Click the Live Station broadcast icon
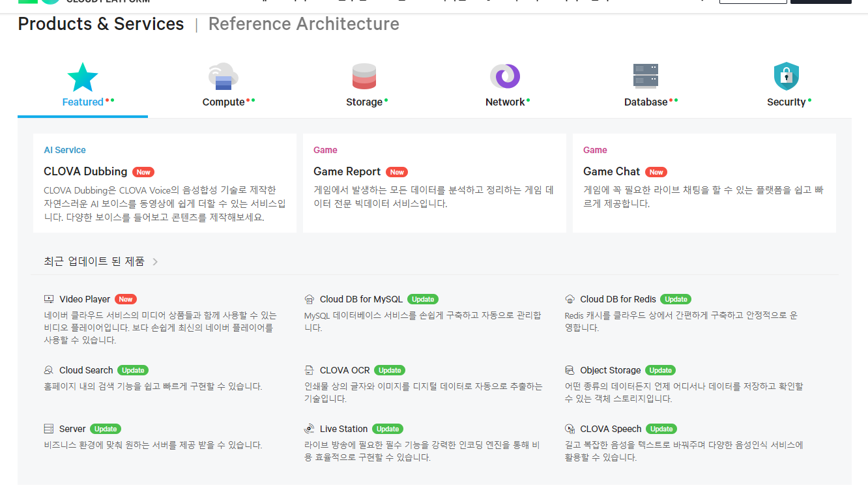 pos(310,429)
